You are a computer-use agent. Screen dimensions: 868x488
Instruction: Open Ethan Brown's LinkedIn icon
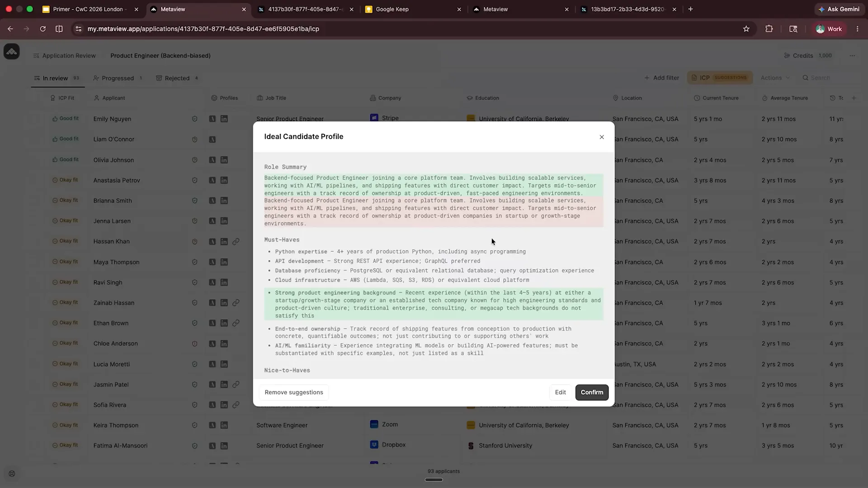224,323
